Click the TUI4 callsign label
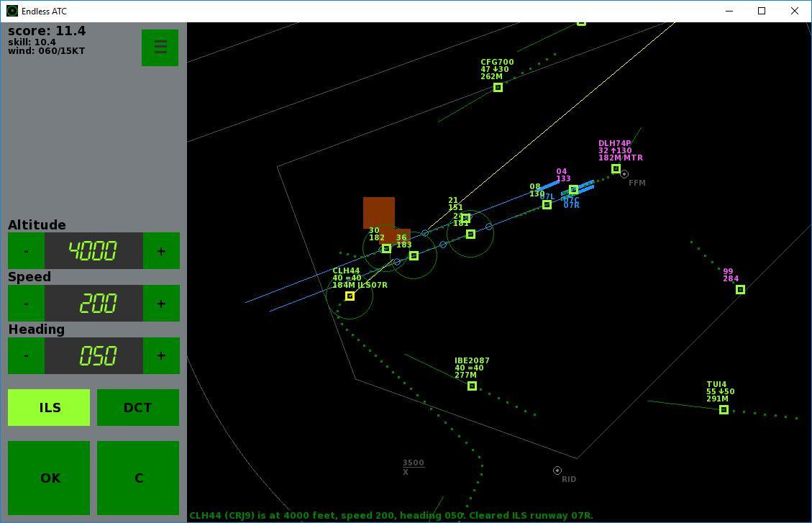Viewport: 812px width, 523px height. tap(716, 384)
